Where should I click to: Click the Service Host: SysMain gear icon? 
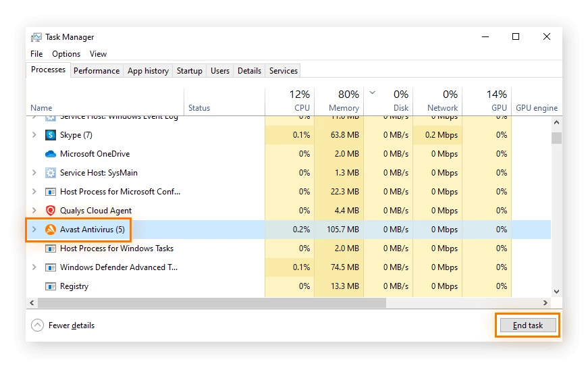(50, 173)
